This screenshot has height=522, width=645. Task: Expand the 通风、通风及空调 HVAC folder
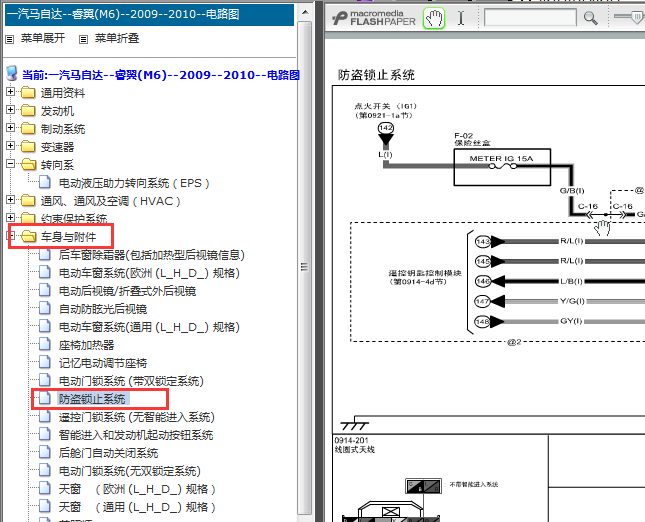[11, 200]
